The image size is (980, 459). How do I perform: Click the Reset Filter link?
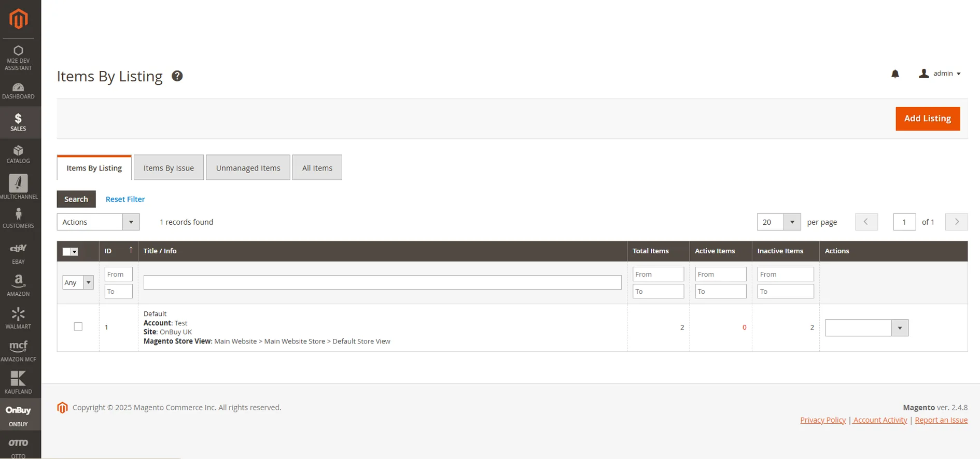pos(125,199)
